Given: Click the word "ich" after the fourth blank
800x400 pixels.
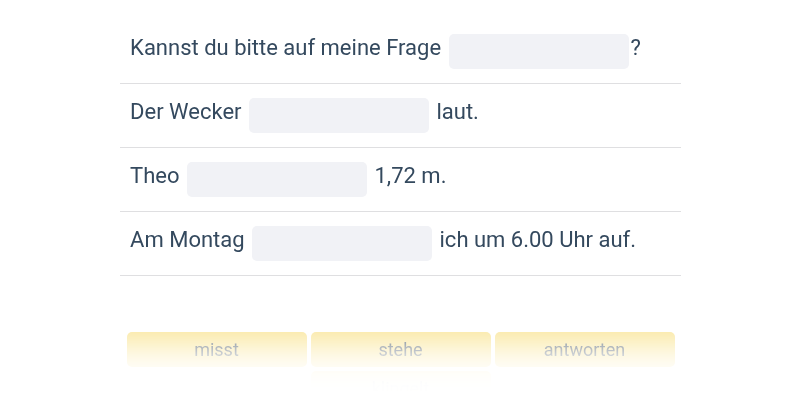Looking at the screenshot, I should pos(453,240).
